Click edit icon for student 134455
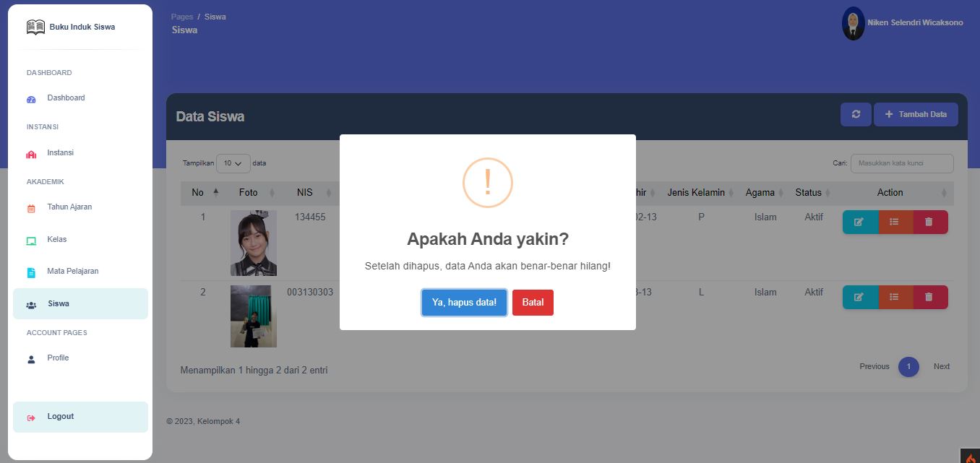 coord(859,222)
